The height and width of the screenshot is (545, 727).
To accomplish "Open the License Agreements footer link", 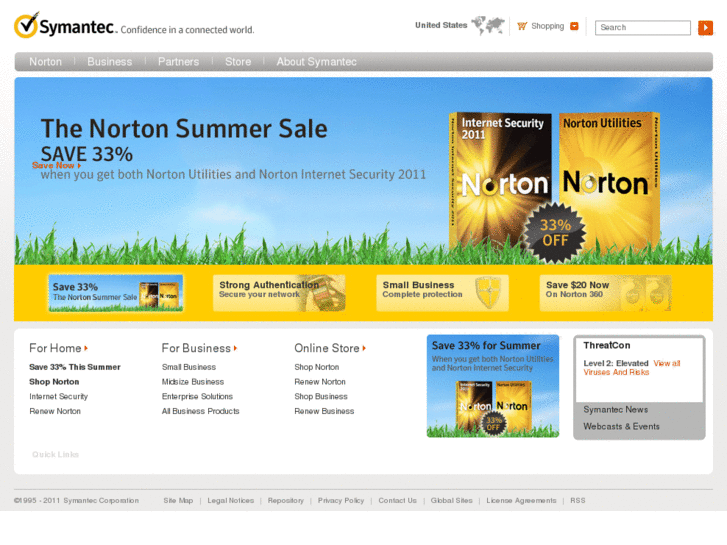I will coord(521,500).
